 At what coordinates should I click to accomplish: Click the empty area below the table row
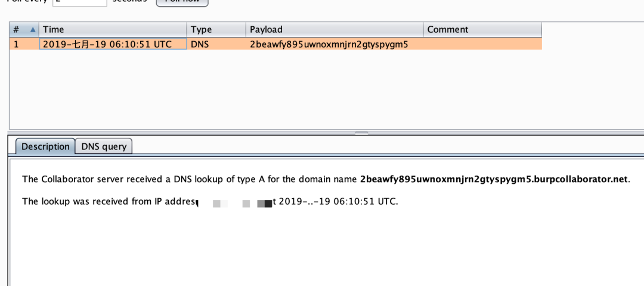click(x=274, y=90)
